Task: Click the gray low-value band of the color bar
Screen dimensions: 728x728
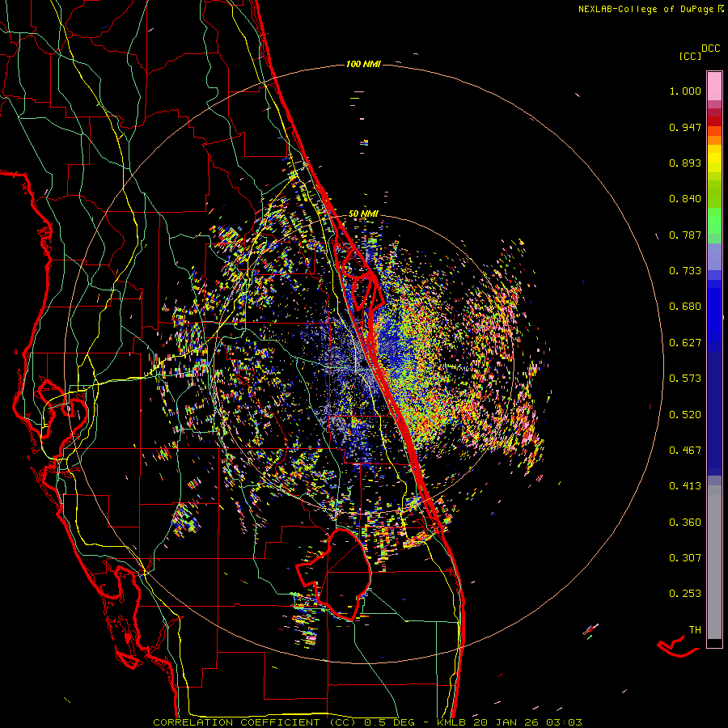Action: click(x=714, y=562)
